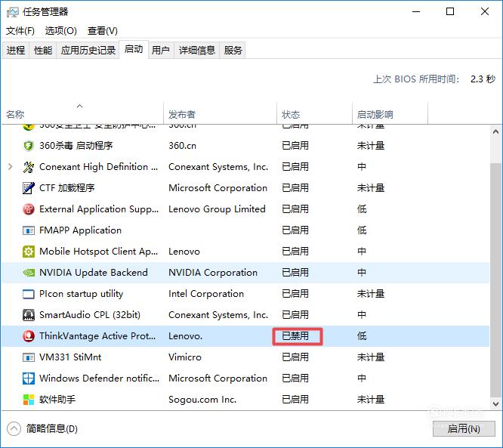Click the CTF 加载程序 pen icon
This screenshot has height=448, width=503.
[29, 188]
